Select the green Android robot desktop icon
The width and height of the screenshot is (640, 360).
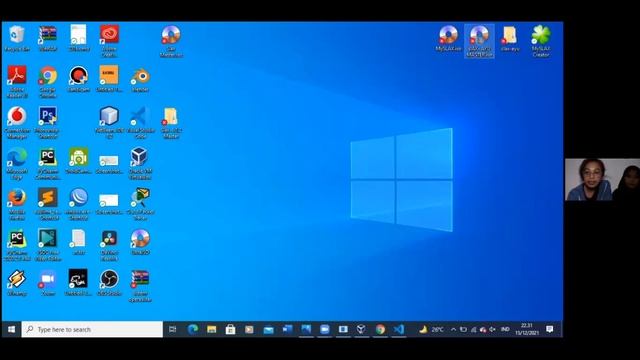[78, 160]
